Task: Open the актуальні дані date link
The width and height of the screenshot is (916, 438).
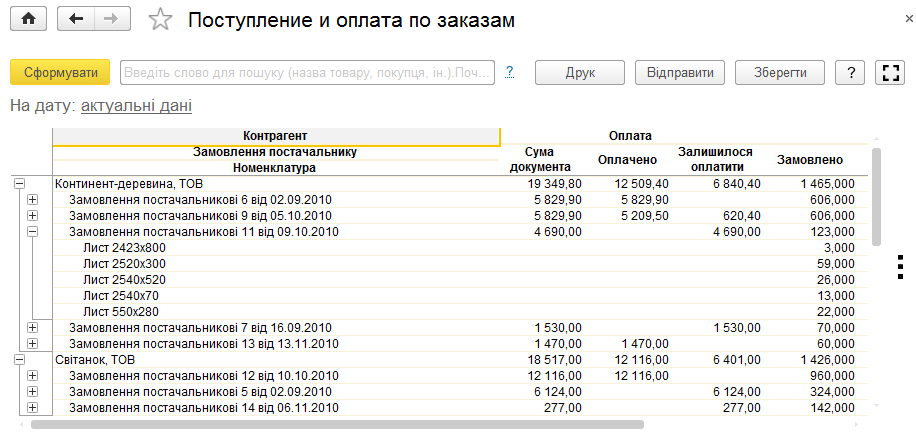Action: pyautogui.click(x=136, y=106)
